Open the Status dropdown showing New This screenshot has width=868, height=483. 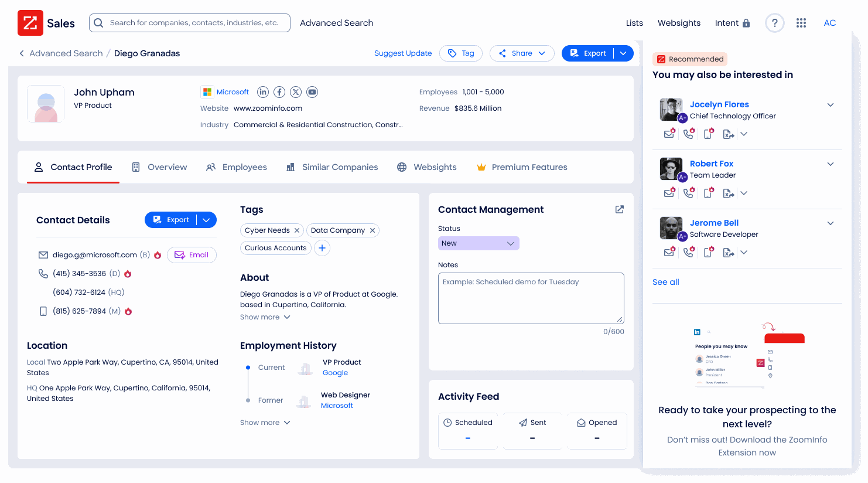479,243
